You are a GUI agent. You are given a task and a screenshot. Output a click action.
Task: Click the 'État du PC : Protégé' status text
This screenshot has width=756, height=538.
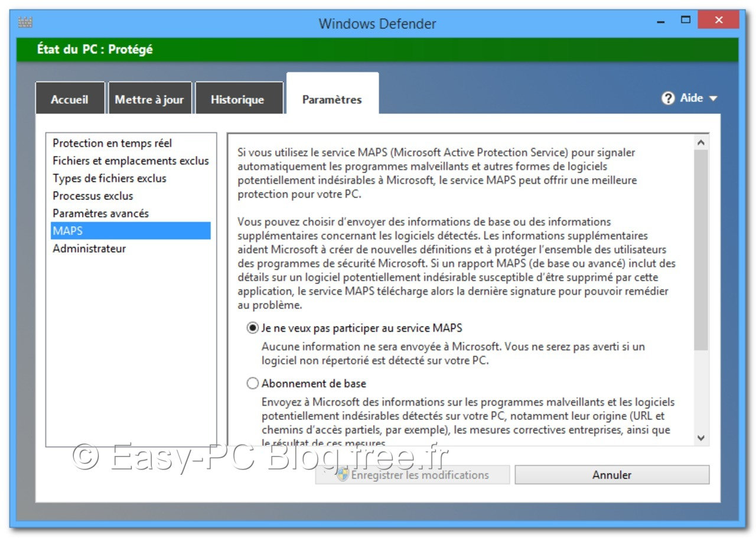coord(94,50)
